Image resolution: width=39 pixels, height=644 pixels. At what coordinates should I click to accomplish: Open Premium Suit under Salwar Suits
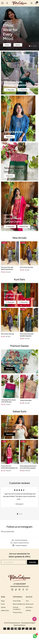click(24, 226)
